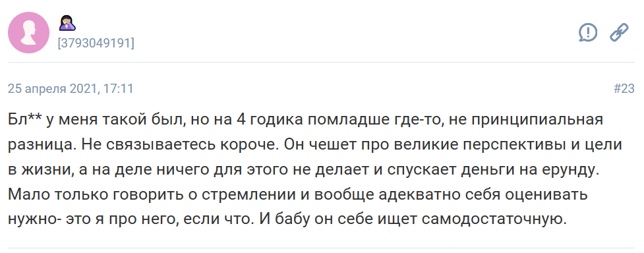Open the pink user avatar profile

point(29,32)
